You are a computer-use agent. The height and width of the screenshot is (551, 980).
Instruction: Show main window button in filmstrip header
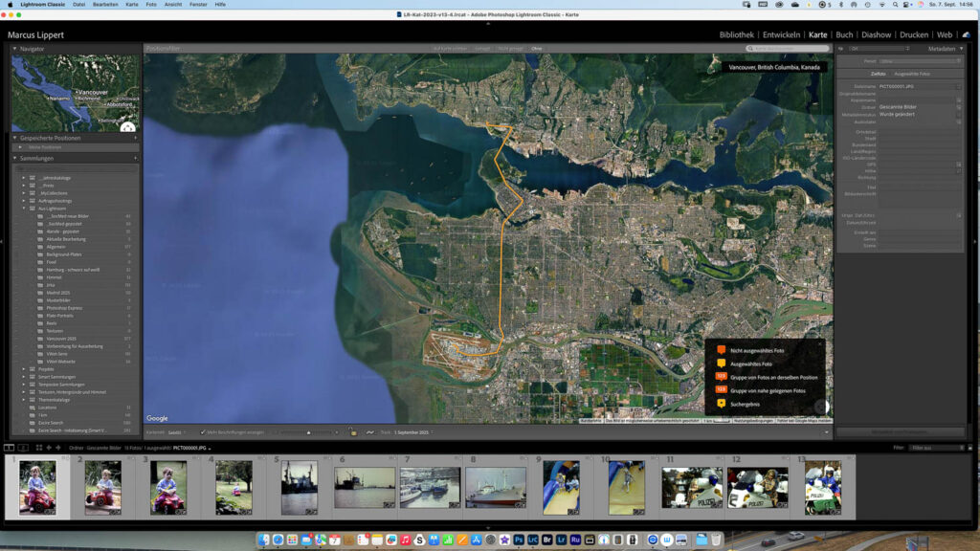pos(9,448)
